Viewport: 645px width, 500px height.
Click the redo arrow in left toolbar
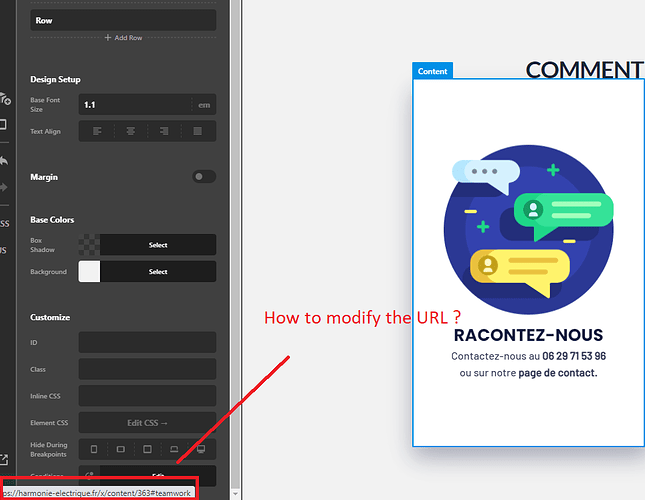pos(4,188)
